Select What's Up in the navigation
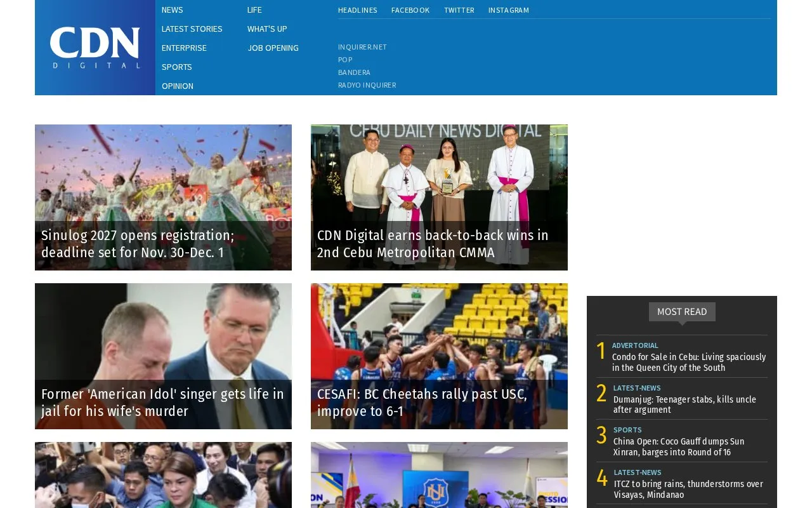The height and width of the screenshot is (508, 812). click(267, 29)
